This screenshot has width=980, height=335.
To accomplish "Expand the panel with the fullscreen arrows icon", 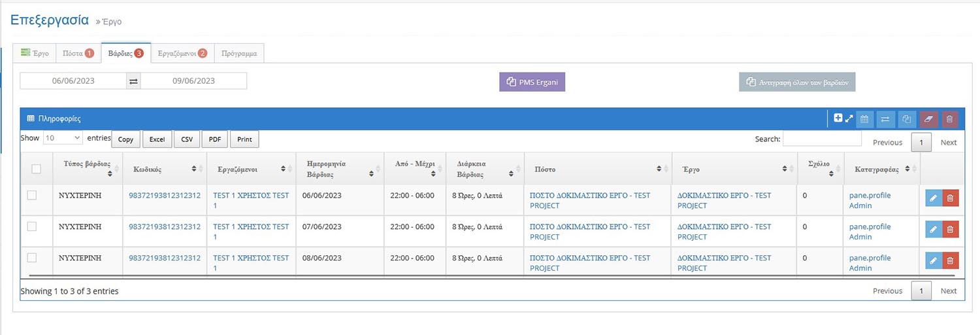I will point(849,119).
